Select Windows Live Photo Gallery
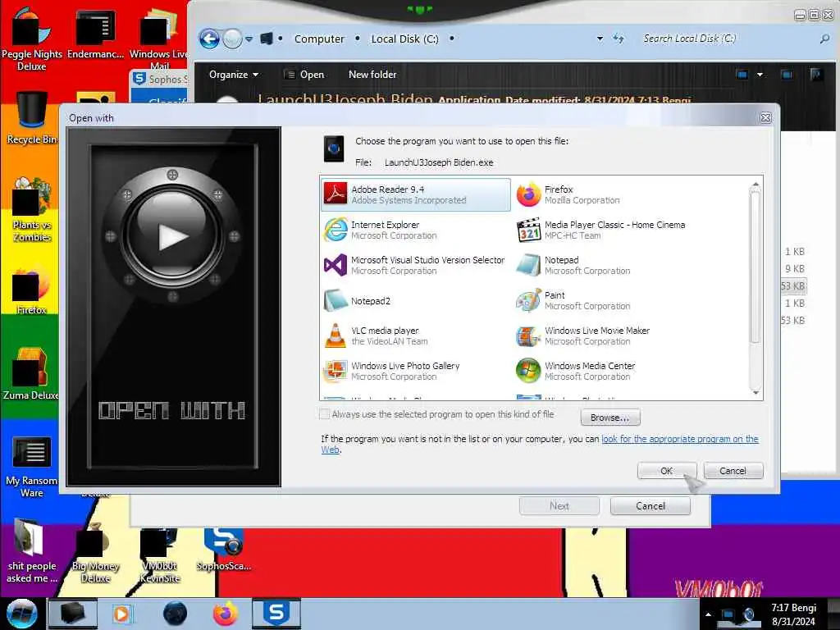 [391, 372]
